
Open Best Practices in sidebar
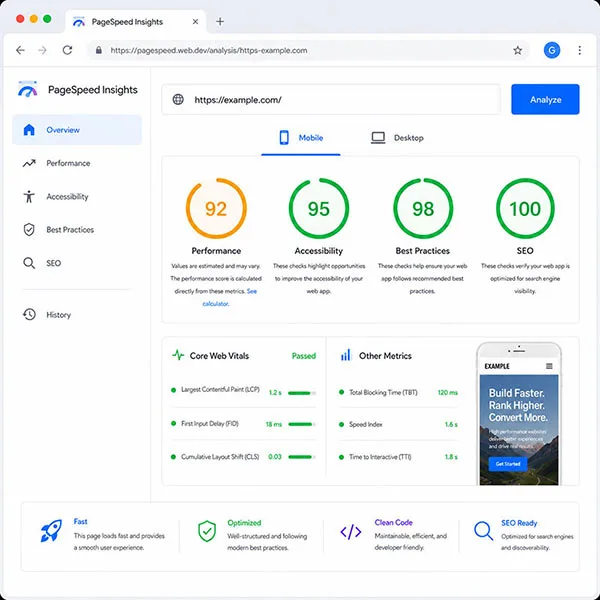pos(77,230)
